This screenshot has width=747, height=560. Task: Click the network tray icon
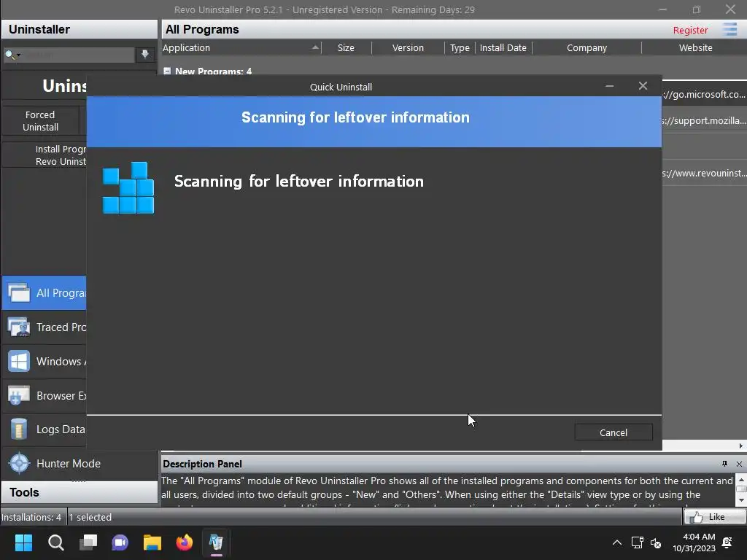click(x=637, y=542)
